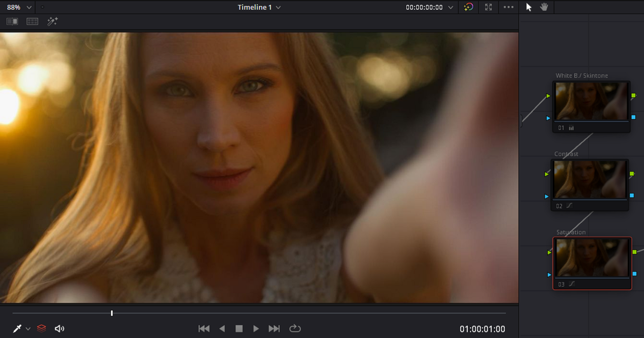
Task: Expand the eyedropper picker mode chevron
Action: tap(28, 329)
